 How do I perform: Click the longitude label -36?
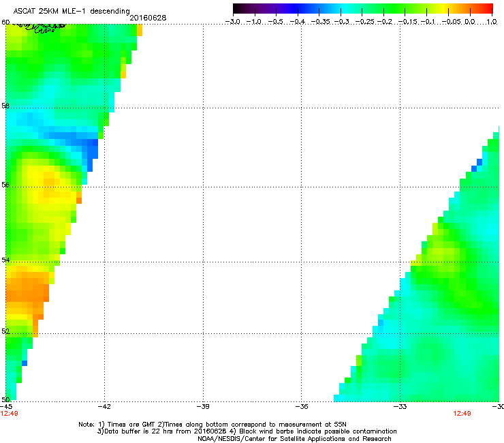tap(302, 407)
